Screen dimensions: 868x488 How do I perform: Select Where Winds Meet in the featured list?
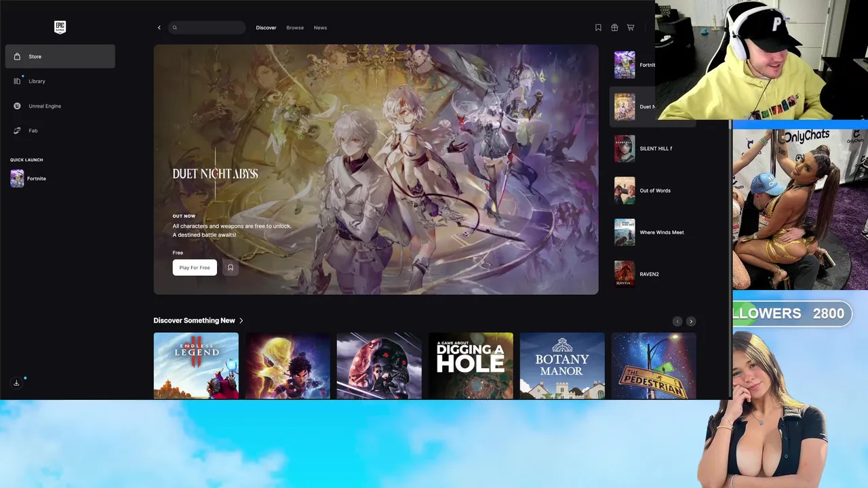(x=652, y=232)
